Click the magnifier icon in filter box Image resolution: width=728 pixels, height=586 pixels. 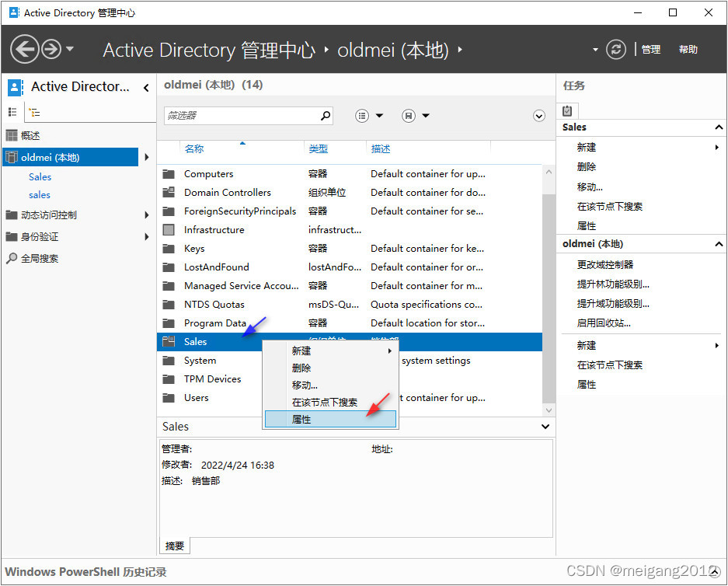(x=326, y=115)
